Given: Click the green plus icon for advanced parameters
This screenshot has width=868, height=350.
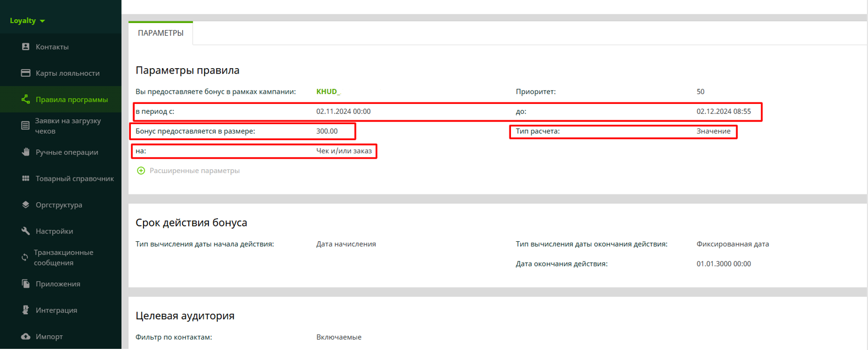Looking at the screenshot, I should point(141,171).
